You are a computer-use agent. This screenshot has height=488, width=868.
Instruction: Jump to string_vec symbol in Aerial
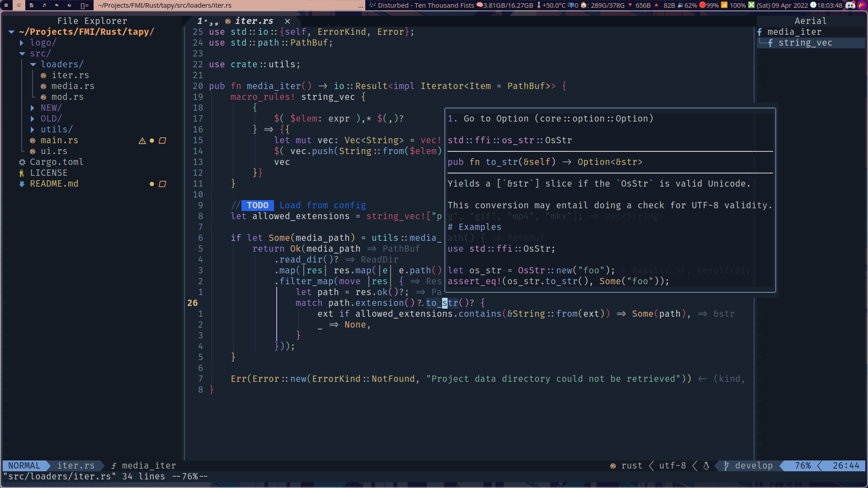(x=805, y=43)
